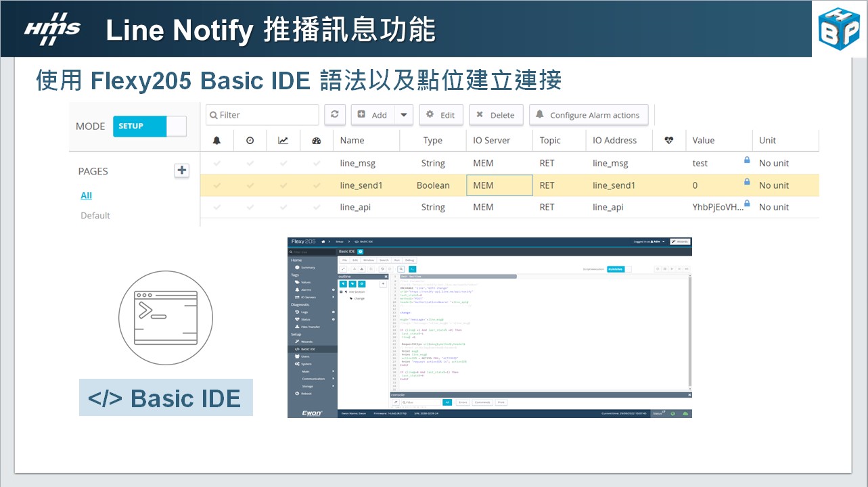Click the IO Address column header
Image resolution: width=868 pixels, height=487 pixels.
click(614, 141)
